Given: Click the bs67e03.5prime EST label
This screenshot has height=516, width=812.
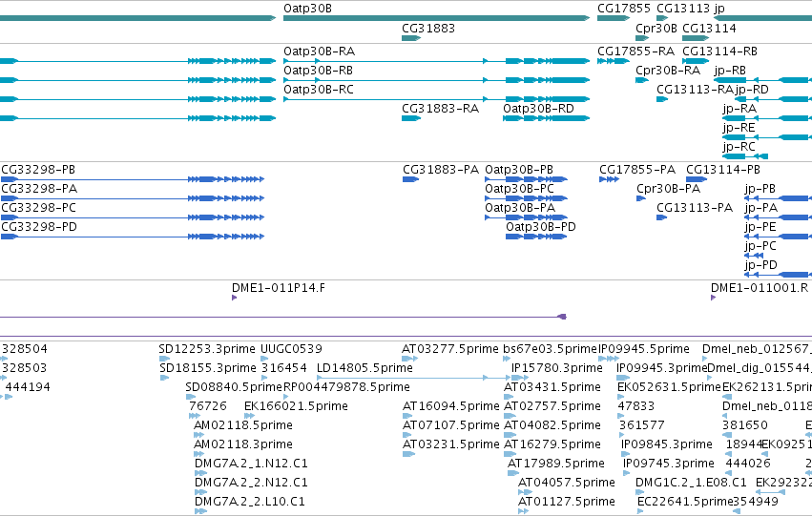Looking at the screenshot, I should [x=550, y=349].
